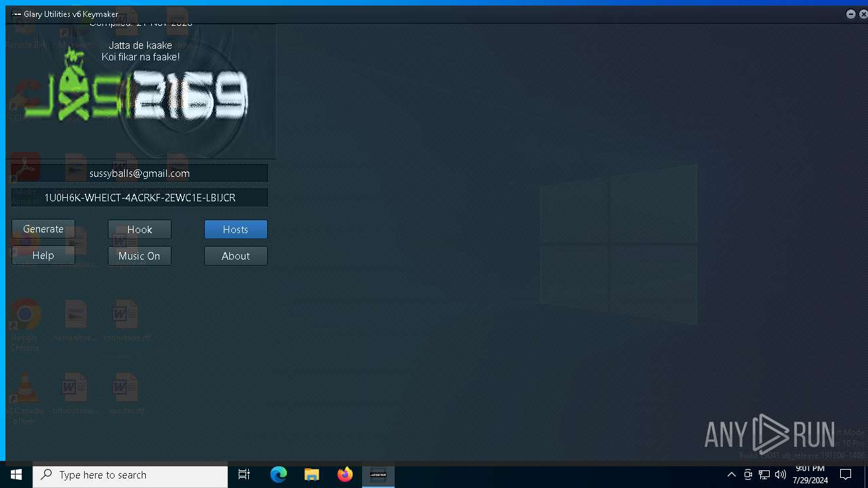The image size is (868, 488).
Task: Open the Windows Start menu
Action: (16, 475)
